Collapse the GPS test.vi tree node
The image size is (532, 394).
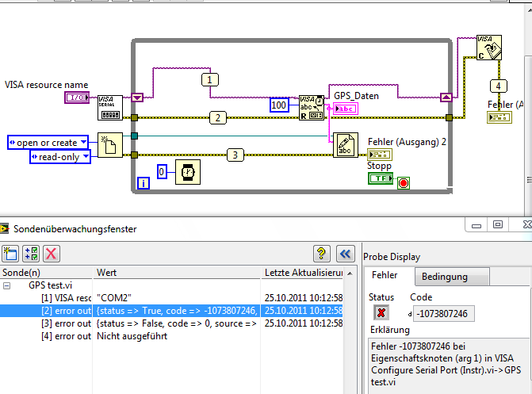8,285
